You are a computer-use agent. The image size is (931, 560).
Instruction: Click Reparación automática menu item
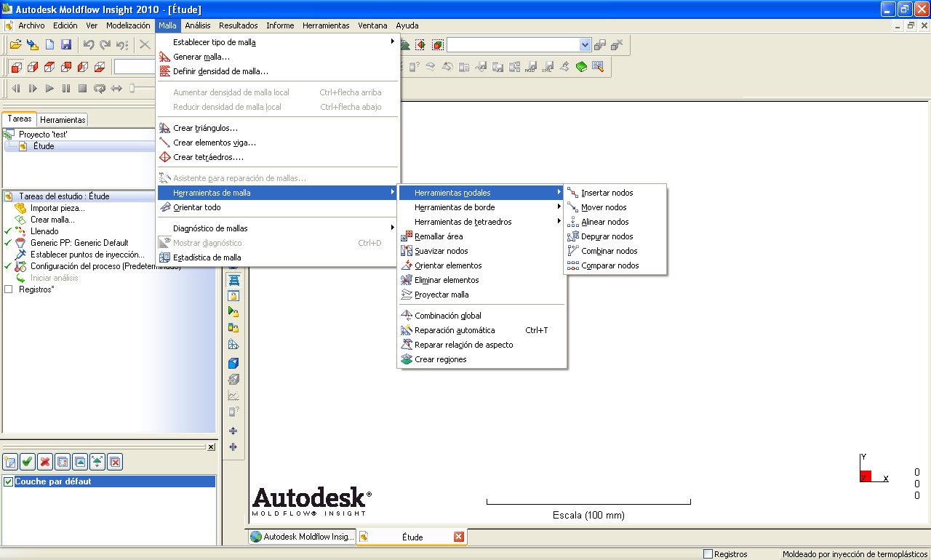pyautogui.click(x=482, y=330)
